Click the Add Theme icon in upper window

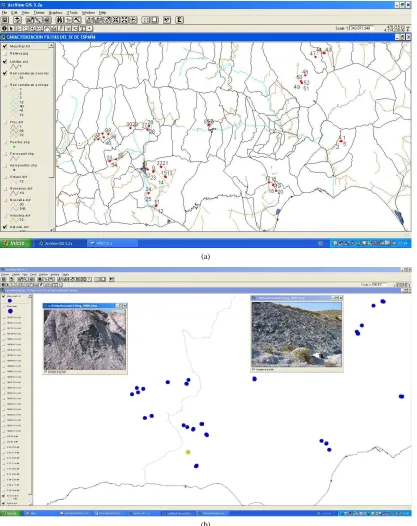(x=17, y=20)
